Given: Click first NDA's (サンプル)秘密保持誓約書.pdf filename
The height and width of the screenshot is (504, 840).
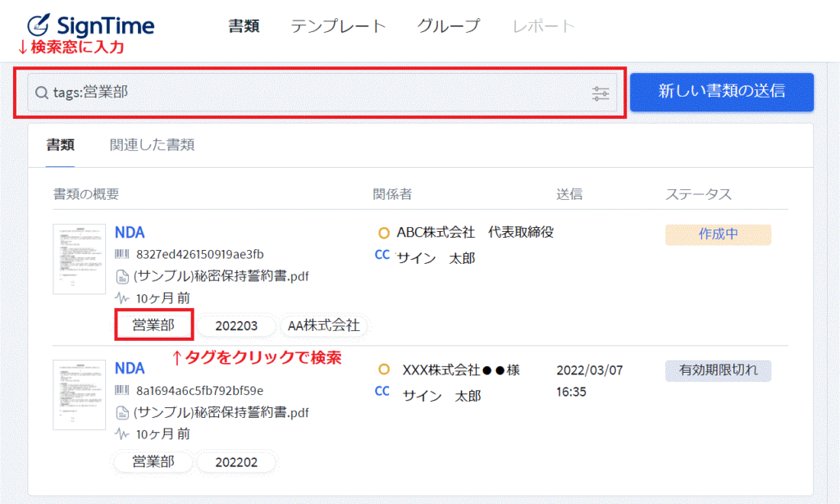Looking at the screenshot, I should pyautogui.click(x=221, y=277).
